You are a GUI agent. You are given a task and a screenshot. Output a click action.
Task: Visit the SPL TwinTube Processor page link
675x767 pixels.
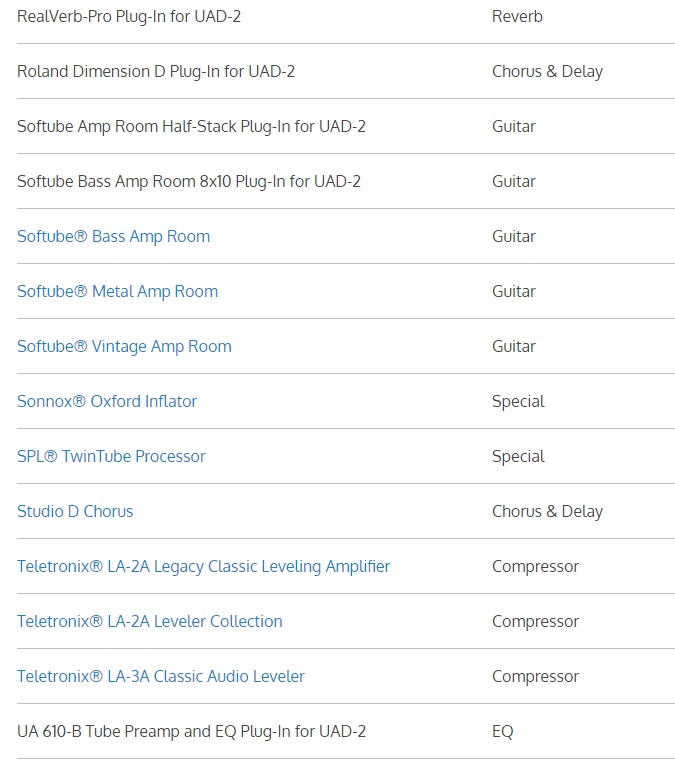point(111,457)
